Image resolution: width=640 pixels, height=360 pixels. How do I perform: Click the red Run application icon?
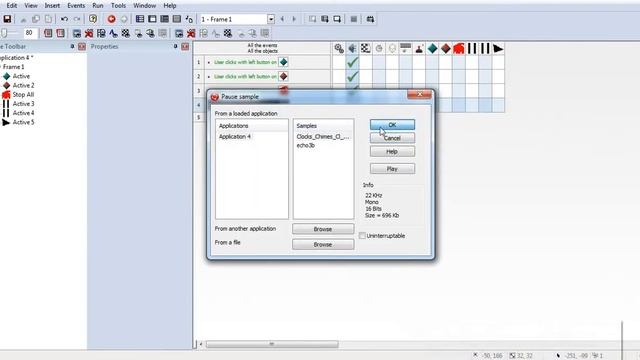point(111,19)
